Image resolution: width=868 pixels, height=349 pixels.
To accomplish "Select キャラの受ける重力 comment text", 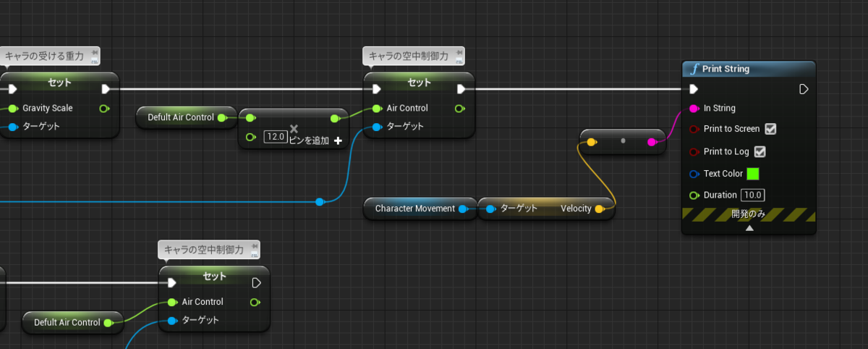I will pyautogui.click(x=45, y=56).
